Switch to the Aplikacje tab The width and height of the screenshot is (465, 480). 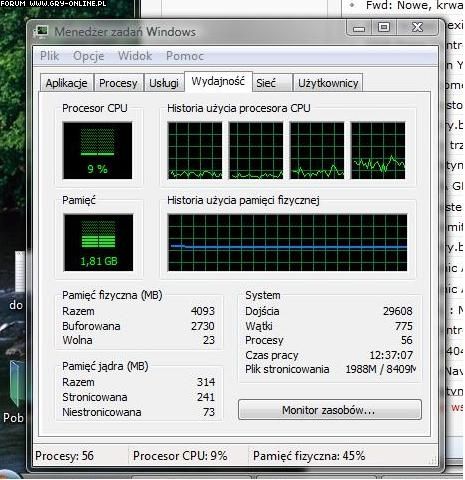pos(67,83)
